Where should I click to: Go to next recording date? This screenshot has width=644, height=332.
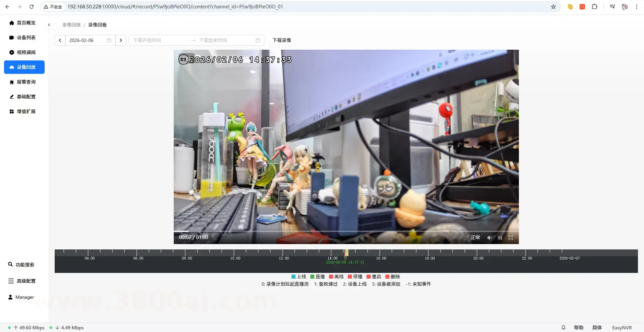(x=121, y=40)
